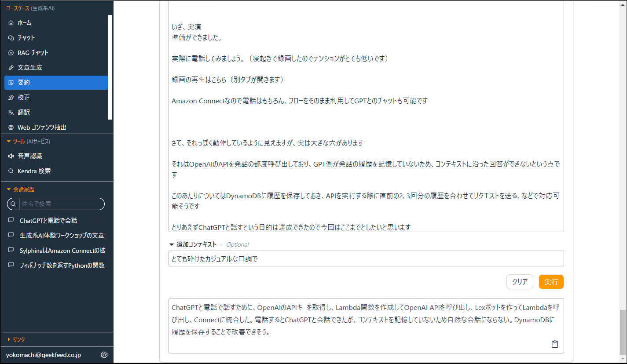Click the magnifier icon beside Kendra 検索
Viewport: 627px width, 364px height.
[x=11, y=171]
